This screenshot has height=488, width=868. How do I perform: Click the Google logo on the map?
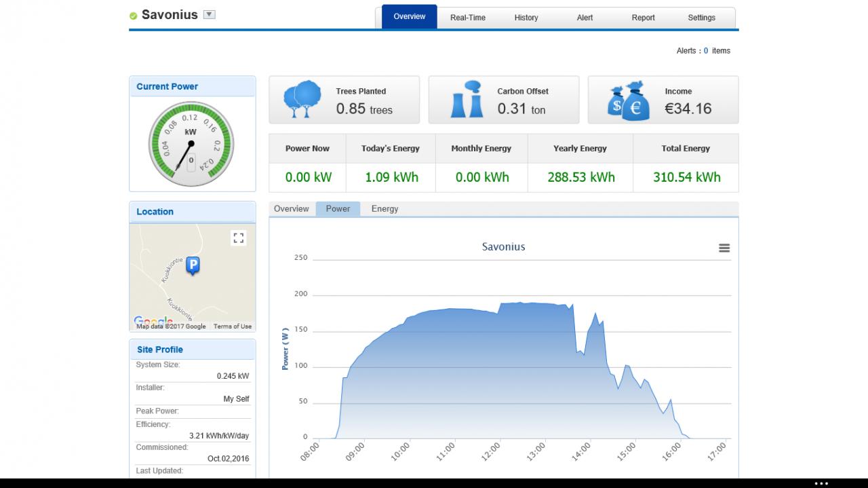pyautogui.click(x=153, y=321)
